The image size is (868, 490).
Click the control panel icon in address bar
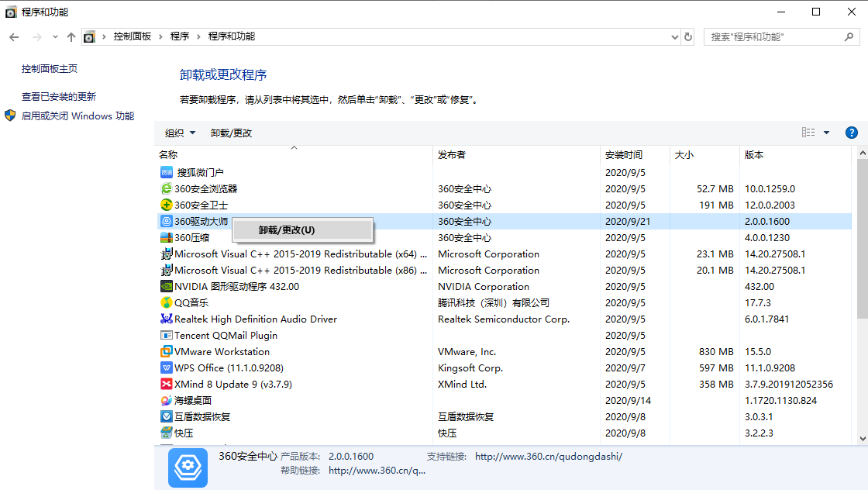pyautogui.click(x=89, y=37)
